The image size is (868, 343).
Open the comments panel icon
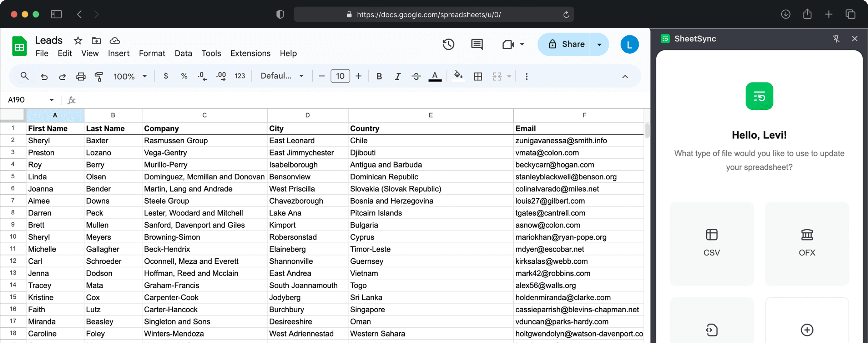(477, 44)
